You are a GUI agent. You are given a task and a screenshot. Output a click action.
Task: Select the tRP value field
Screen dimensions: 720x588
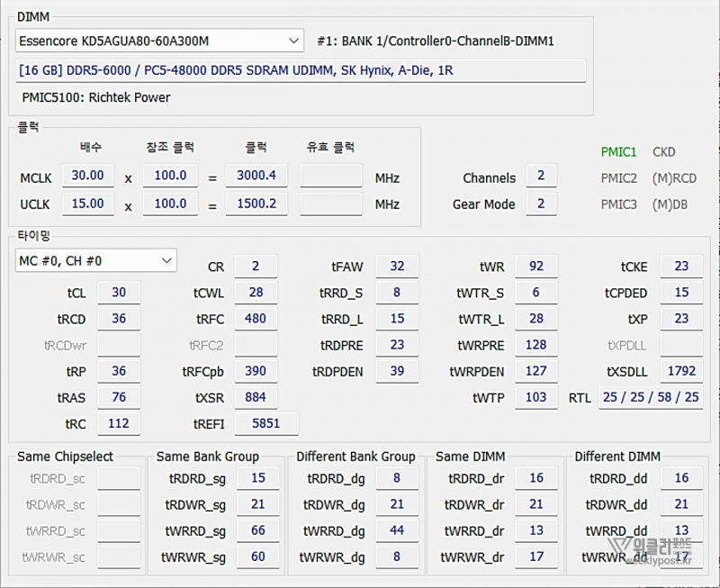pos(119,371)
